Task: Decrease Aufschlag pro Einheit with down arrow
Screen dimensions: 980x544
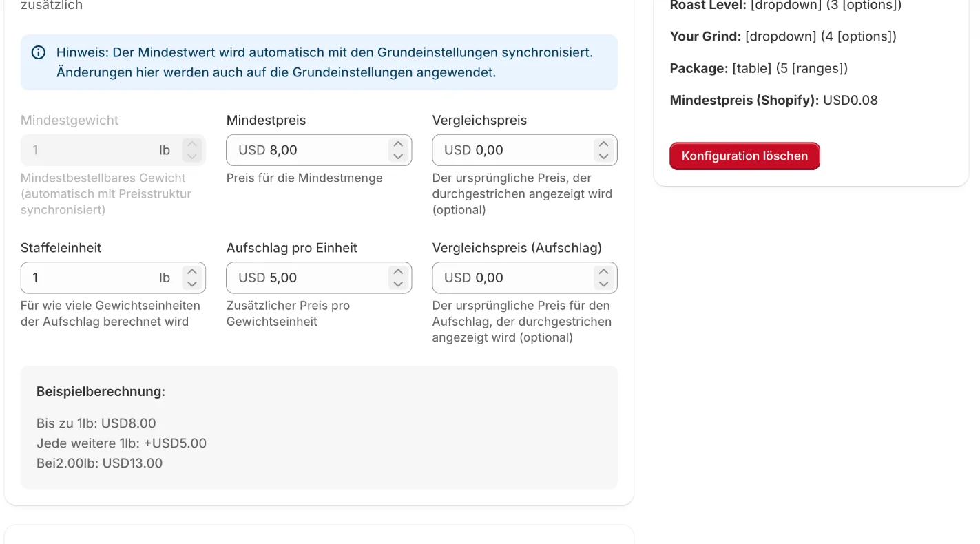Action: pyautogui.click(x=397, y=284)
